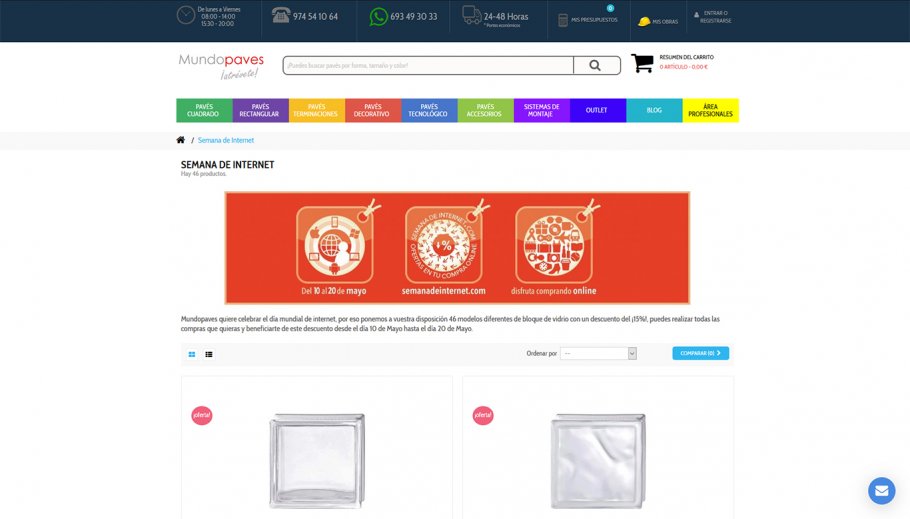Click the Comparar button

coord(700,353)
